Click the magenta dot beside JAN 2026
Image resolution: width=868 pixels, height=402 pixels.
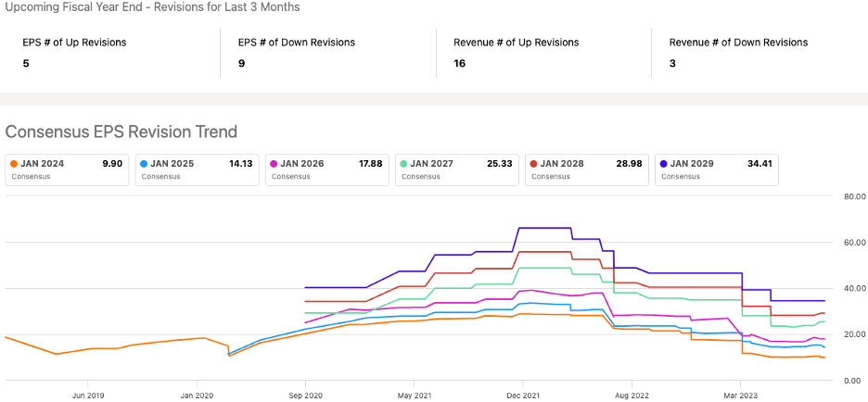coord(274,164)
